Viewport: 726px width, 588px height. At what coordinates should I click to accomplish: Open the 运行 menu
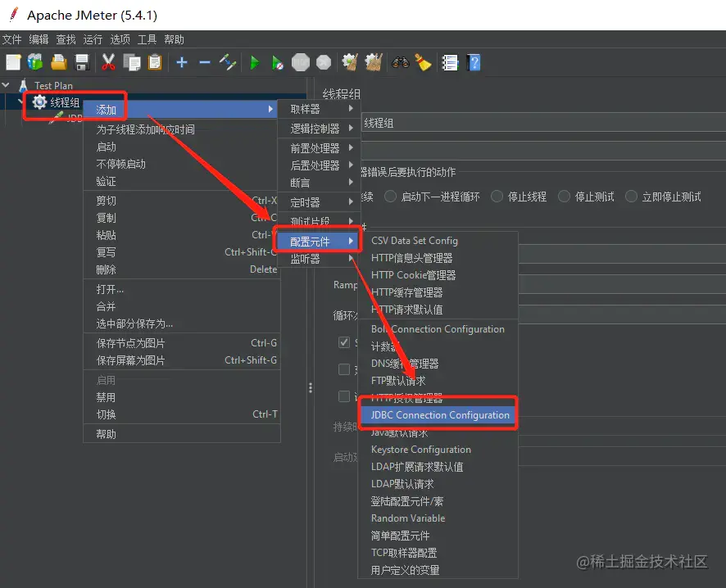[x=93, y=39]
